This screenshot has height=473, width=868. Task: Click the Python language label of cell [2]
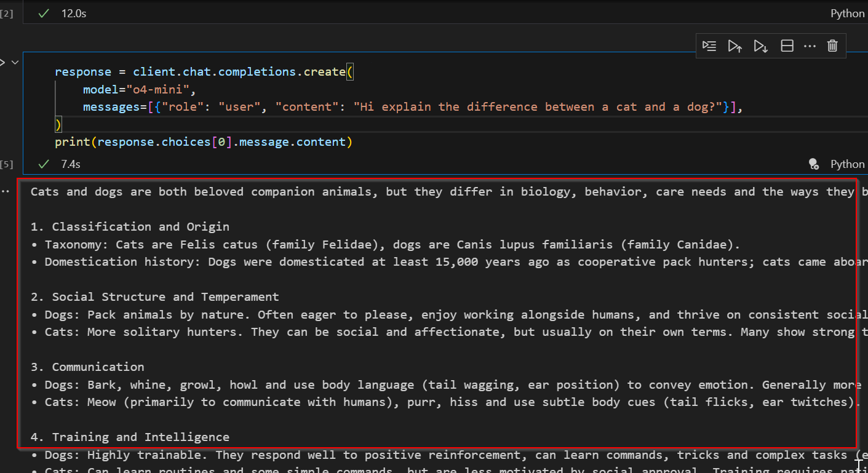coord(847,14)
